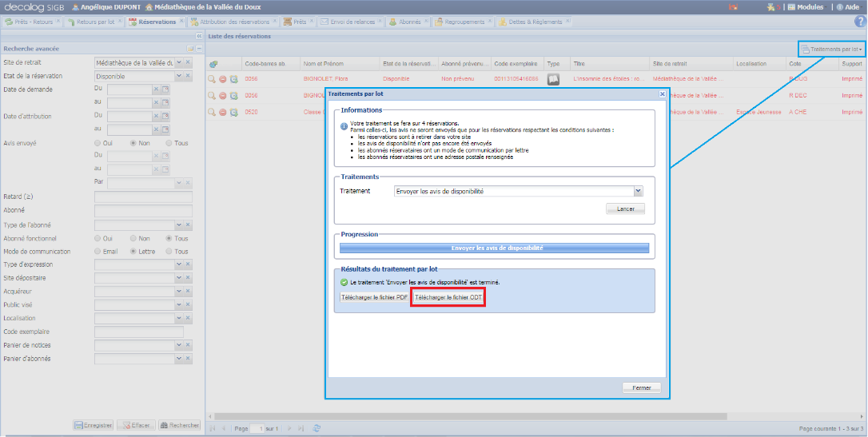This screenshot has height=437, width=868.
Task: Click the horizontal scrollbar below the reservations list
Action: [x=528, y=416]
